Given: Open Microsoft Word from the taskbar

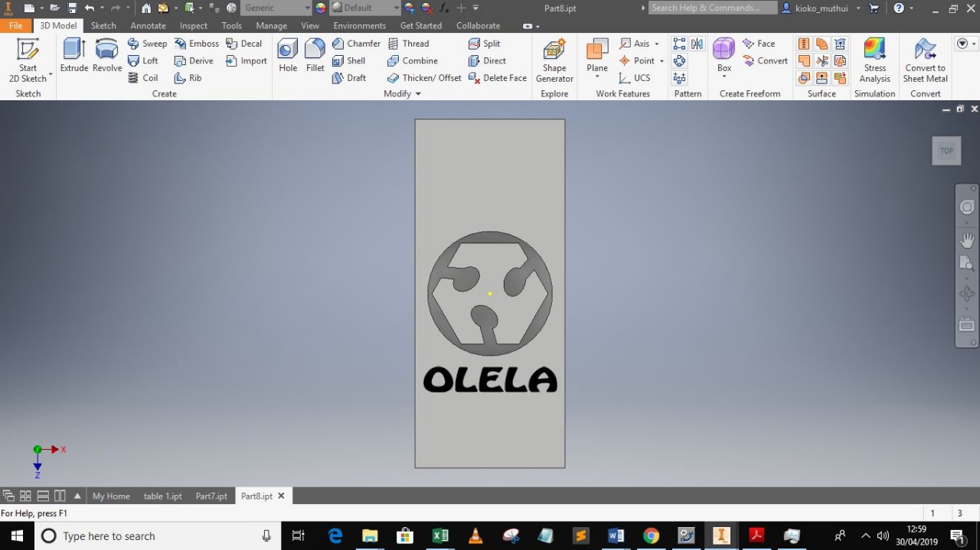Looking at the screenshot, I should coord(616,535).
